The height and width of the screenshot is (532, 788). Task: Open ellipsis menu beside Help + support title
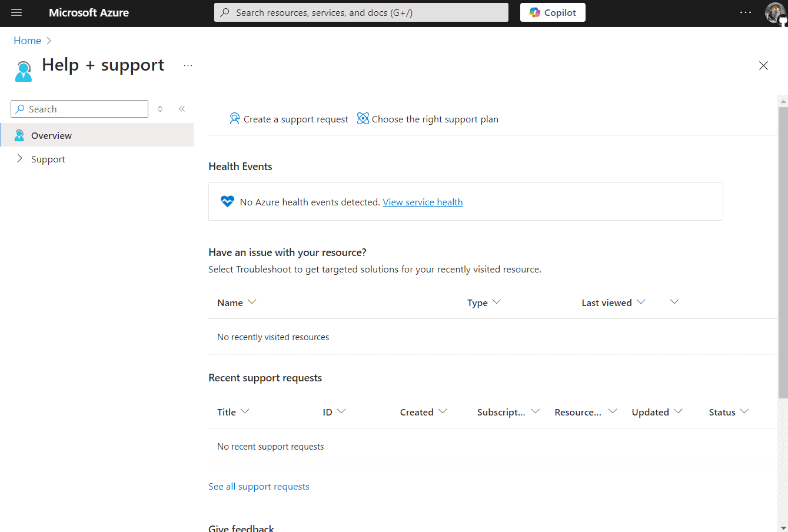[x=188, y=65]
